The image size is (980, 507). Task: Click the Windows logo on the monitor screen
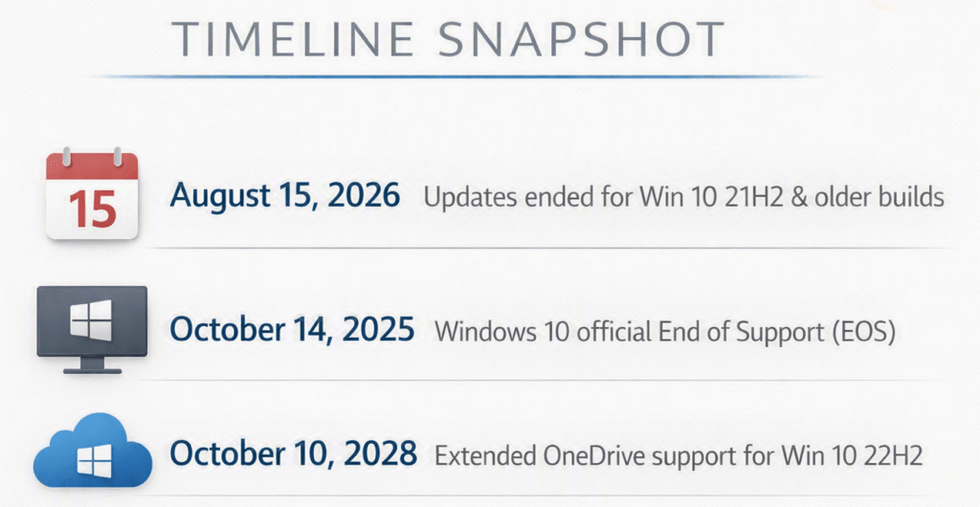(x=91, y=320)
